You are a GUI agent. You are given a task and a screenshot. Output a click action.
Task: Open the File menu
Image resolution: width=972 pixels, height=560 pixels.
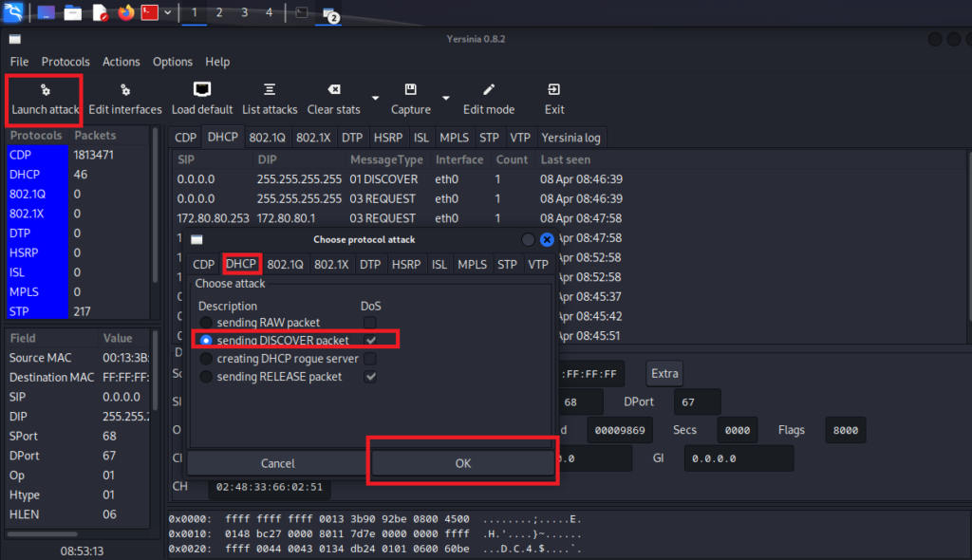19,62
